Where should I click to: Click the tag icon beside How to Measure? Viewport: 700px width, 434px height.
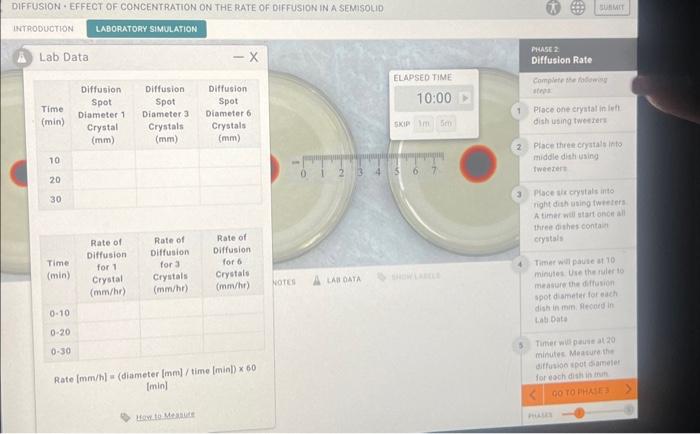click(125, 417)
